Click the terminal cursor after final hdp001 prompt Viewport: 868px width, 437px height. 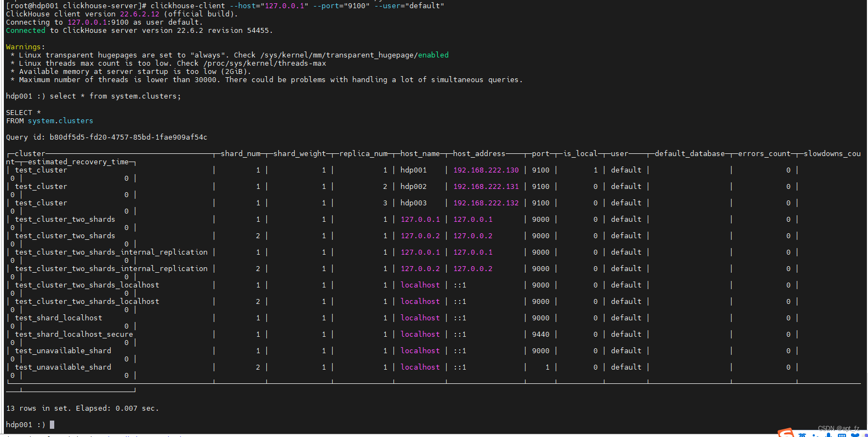point(52,424)
